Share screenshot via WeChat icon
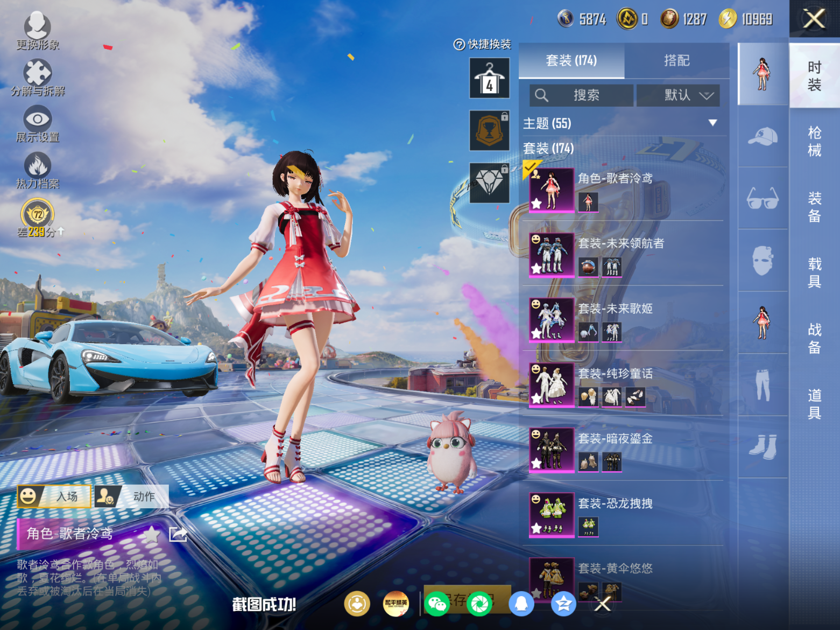 (x=437, y=604)
